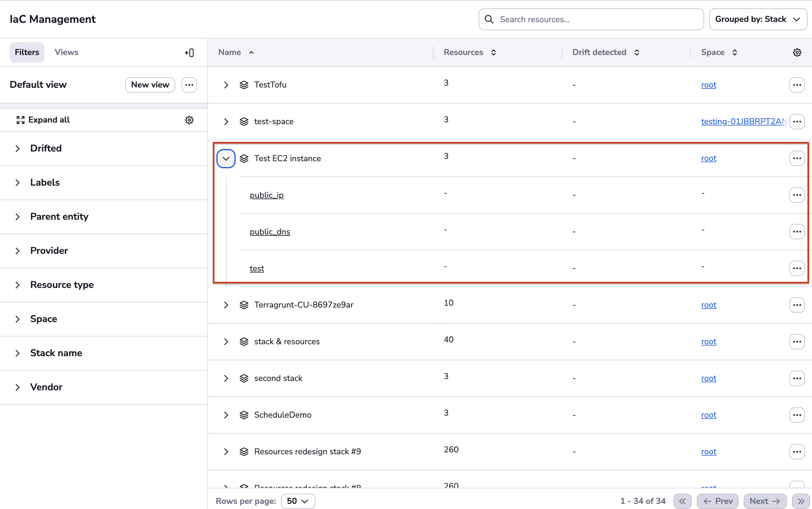
Task: Sort by Drift detected column
Action: coord(637,52)
